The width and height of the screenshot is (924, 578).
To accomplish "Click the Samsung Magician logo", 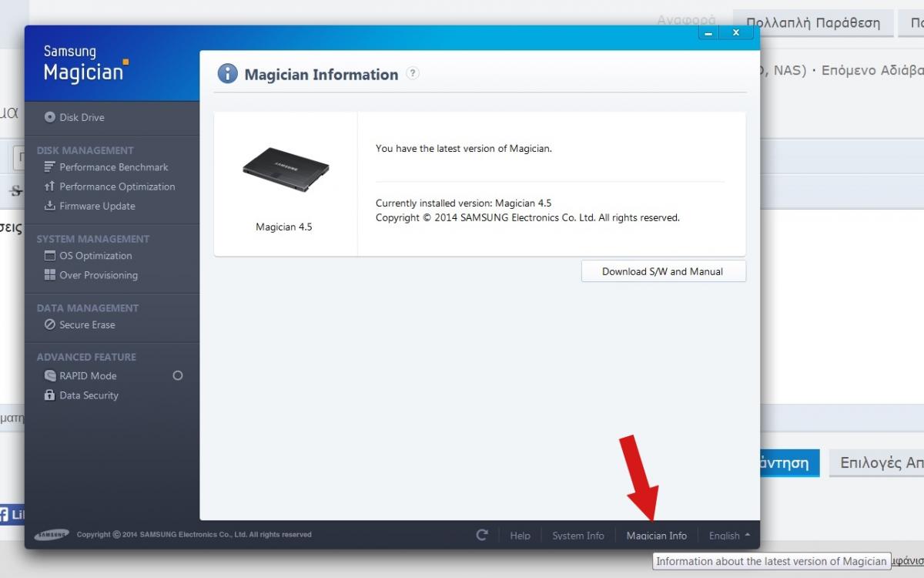I will click(x=85, y=64).
